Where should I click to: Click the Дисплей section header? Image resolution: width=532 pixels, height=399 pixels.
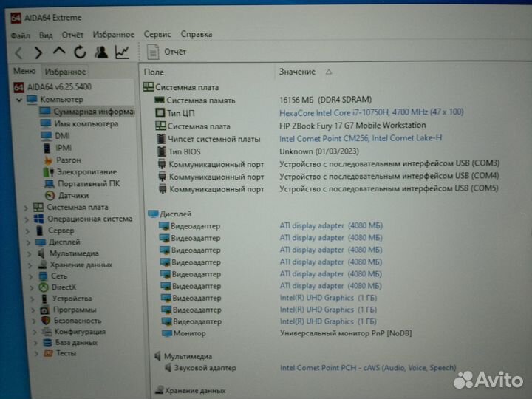pos(170,214)
